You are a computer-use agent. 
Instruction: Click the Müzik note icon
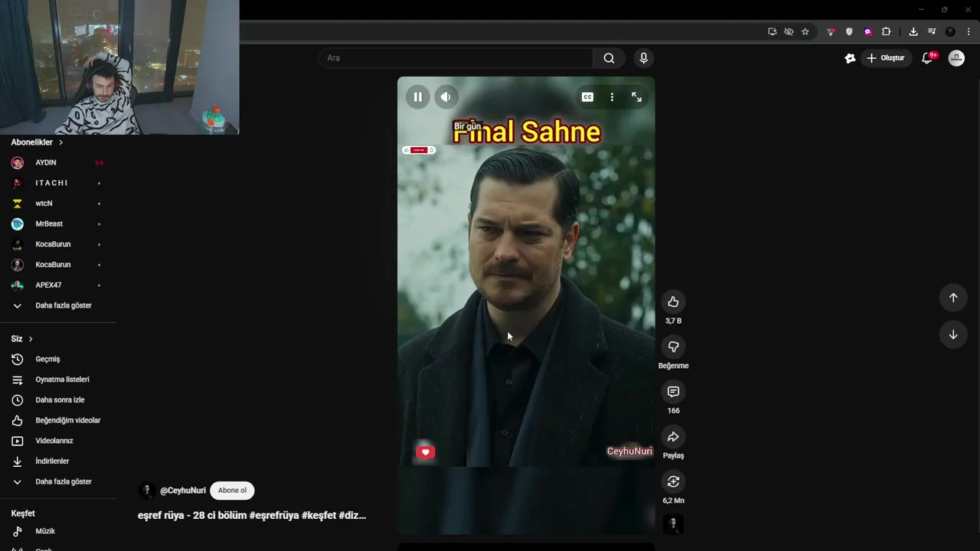[18, 531]
